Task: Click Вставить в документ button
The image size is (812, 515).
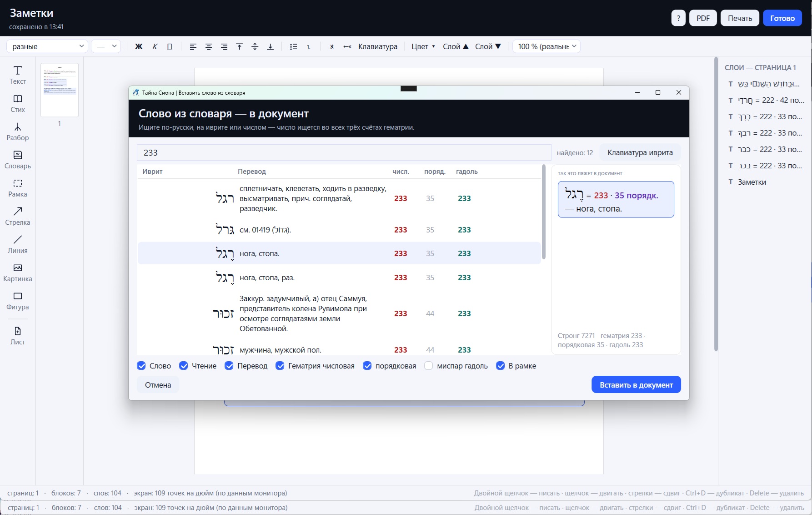Action: click(x=636, y=385)
